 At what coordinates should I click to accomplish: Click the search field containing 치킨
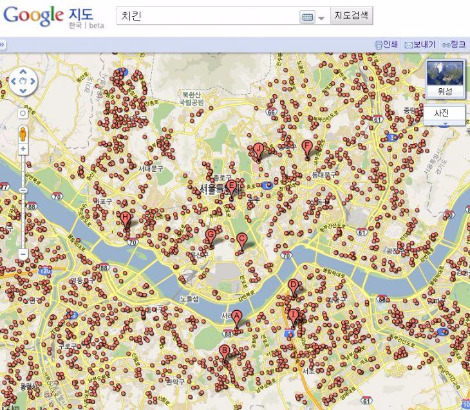(207, 16)
